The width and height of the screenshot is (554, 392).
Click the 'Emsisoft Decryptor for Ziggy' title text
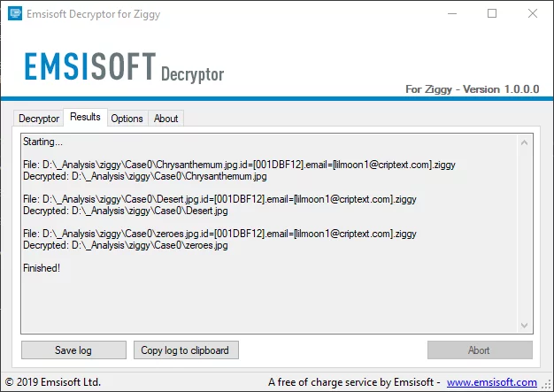pyautogui.click(x=93, y=14)
